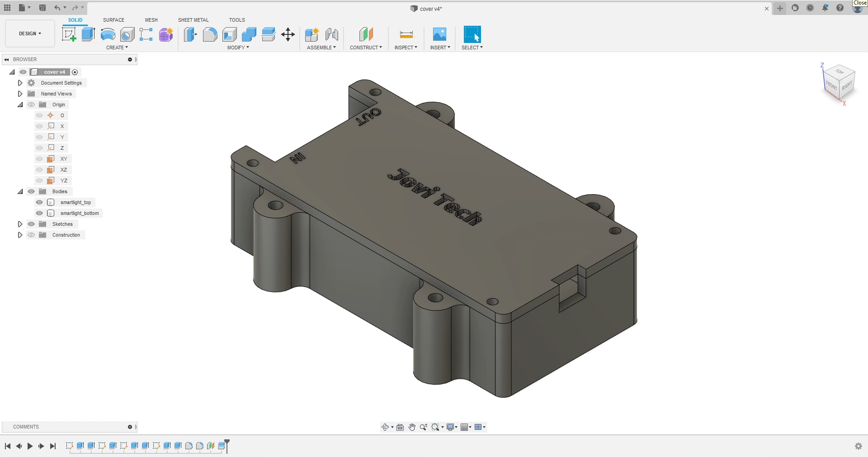The image size is (868, 457).
Task: Switch to the MESH tab
Action: (151, 20)
